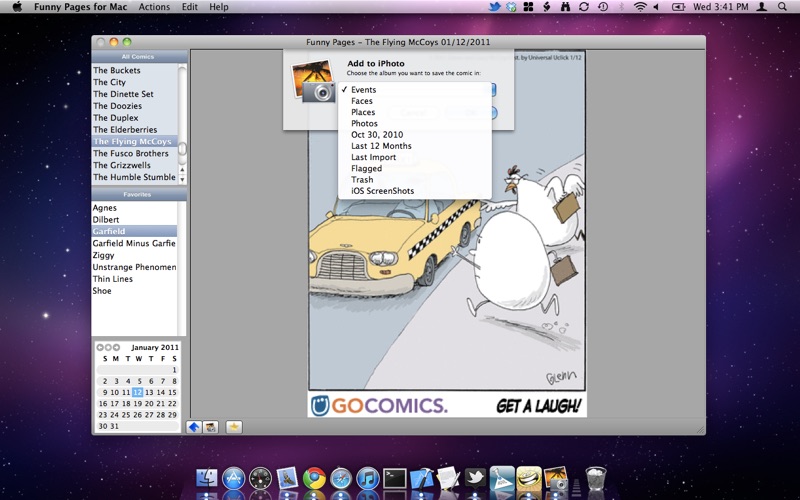Image resolution: width=800 pixels, height=500 pixels.
Task: Open Garfield in Favorites
Action: click(x=134, y=231)
